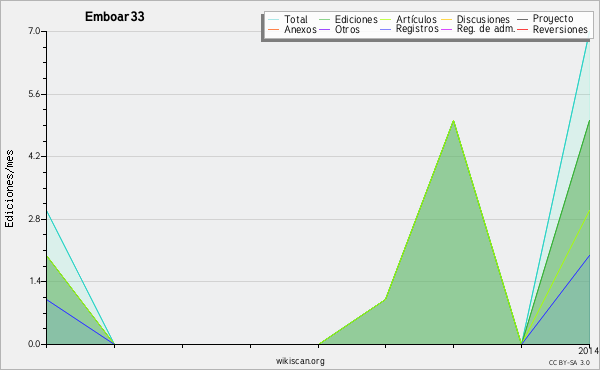Click the Artículos legend entry
Screen dimensions: 600x370
(416, 19)
